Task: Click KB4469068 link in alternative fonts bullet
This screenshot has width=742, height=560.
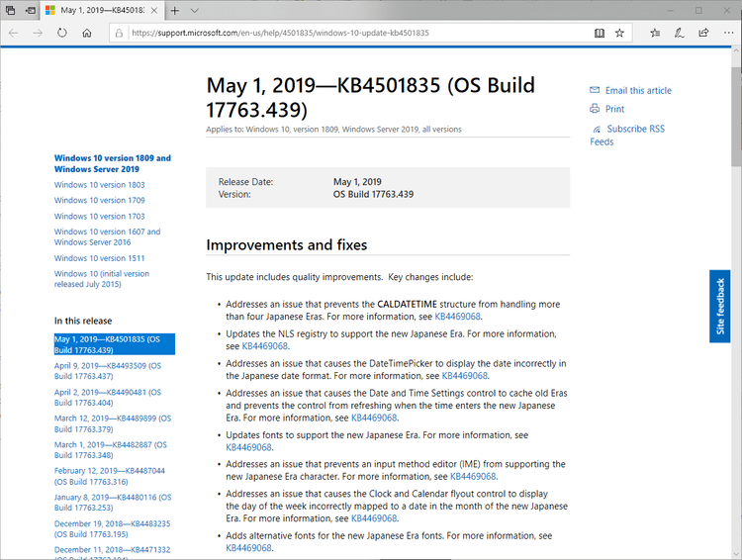Action: [249, 548]
